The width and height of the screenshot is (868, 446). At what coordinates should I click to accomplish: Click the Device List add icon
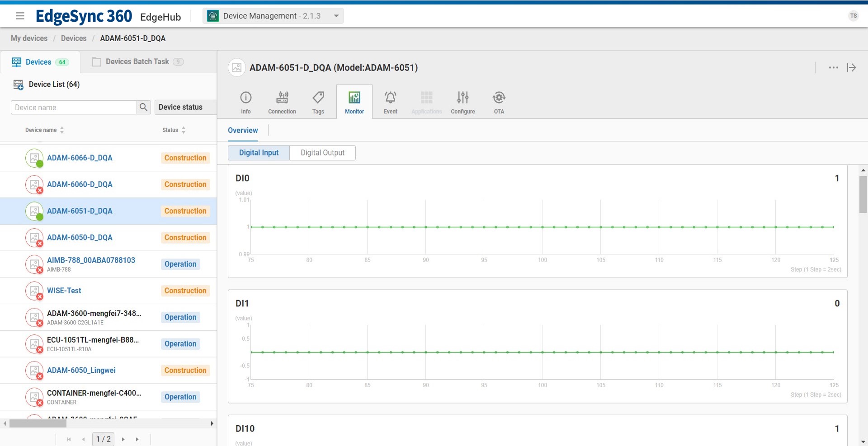pos(18,85)
